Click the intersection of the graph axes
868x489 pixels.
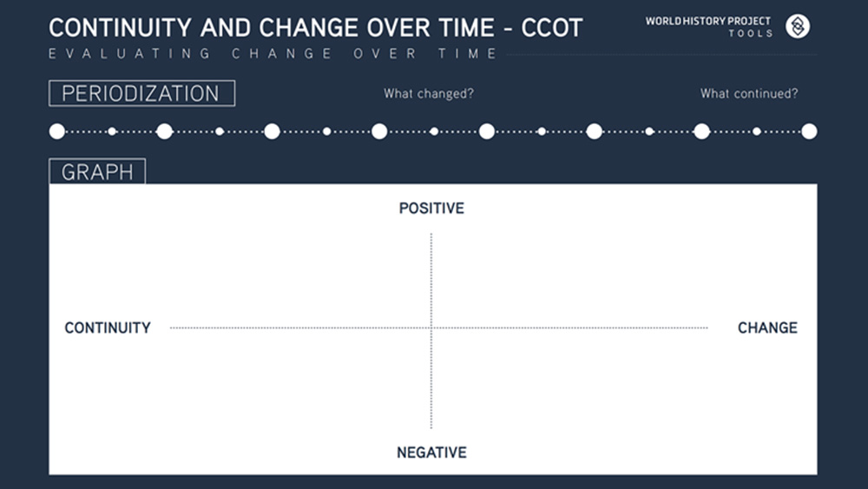coord(431,327)
